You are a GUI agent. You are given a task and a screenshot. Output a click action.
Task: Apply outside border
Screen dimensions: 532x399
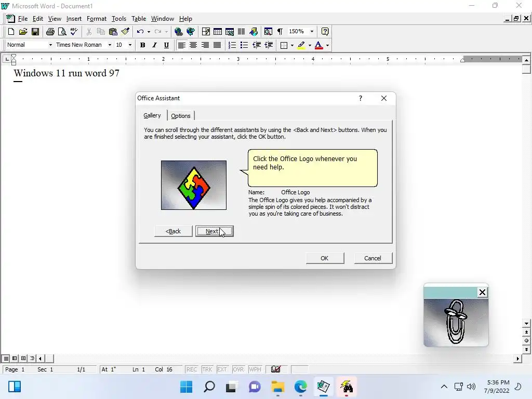point(284,45)
